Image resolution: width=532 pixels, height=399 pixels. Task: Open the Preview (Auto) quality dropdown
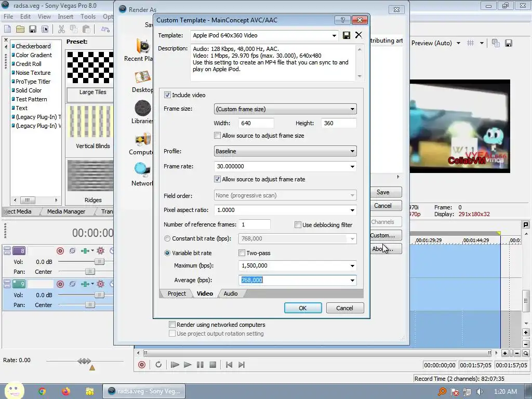[x=458, y=43]
